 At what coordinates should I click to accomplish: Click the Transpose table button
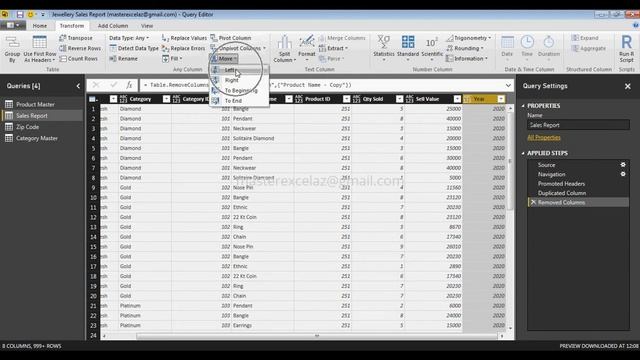tap(76, 38)
